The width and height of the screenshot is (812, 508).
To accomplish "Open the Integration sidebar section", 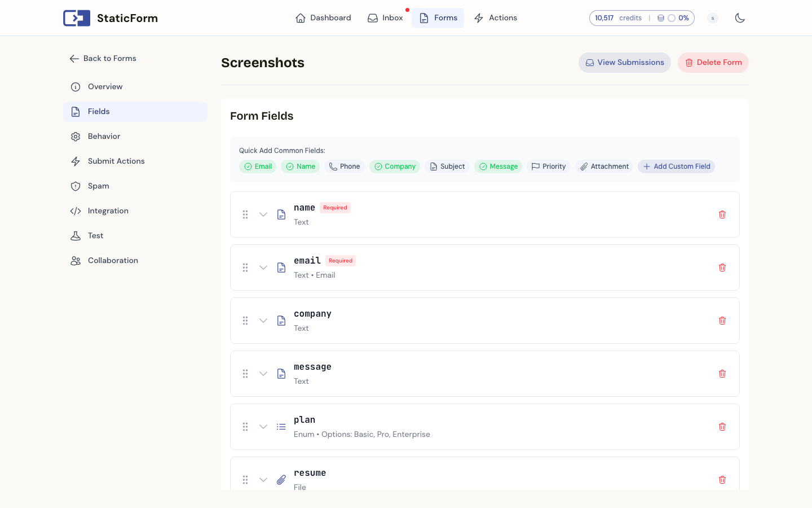I will (x=135, y=211).
